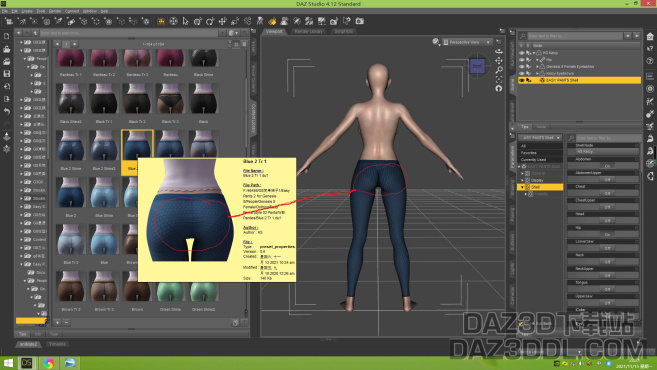
Task: Switch to the Render Library tab
Action: tap(308, 31)
